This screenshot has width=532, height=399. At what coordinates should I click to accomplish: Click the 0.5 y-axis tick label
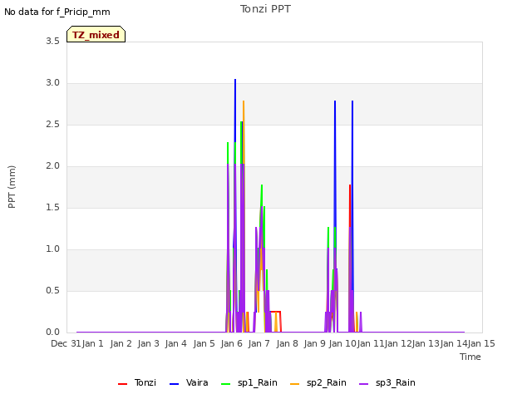(x=52, y=290)
